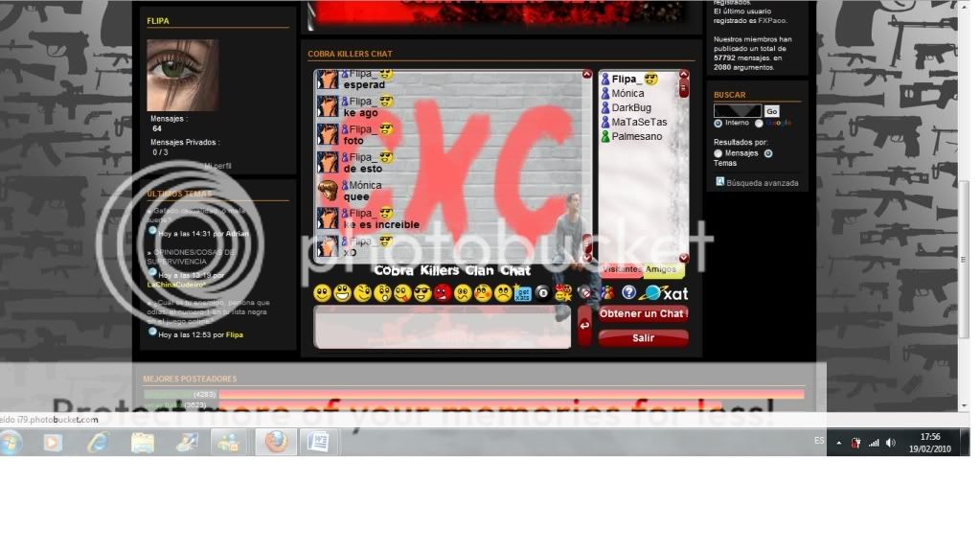This screenshot has height=551, width=980.
Task: Click the Flipa profile eye avatar
Action: (183, 75)
